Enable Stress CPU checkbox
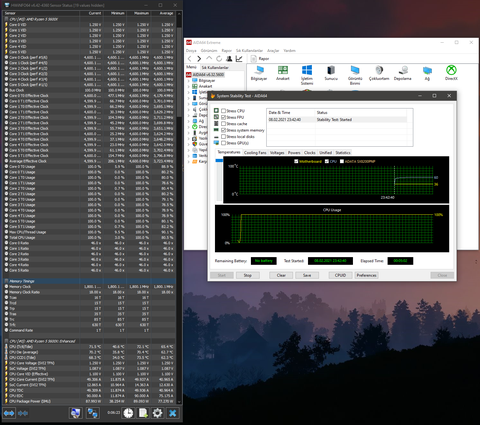This screenshot has width=480, height=425. 224,111
